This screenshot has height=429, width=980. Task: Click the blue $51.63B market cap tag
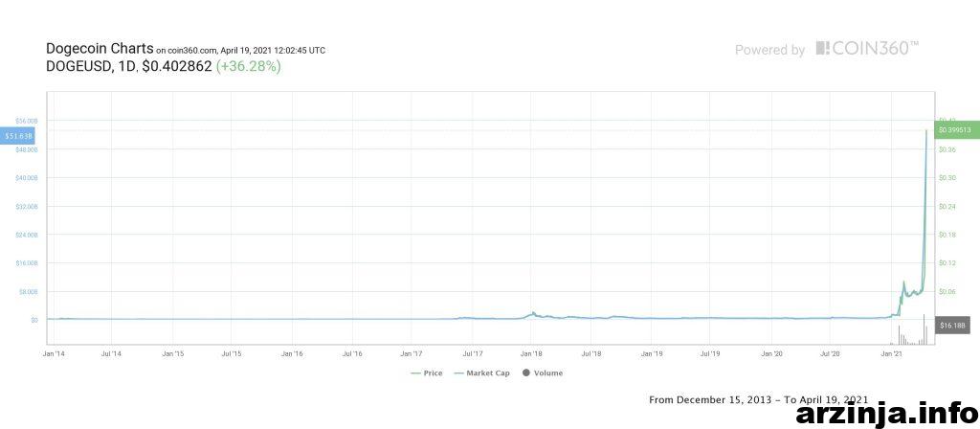(x=17, y=135)
